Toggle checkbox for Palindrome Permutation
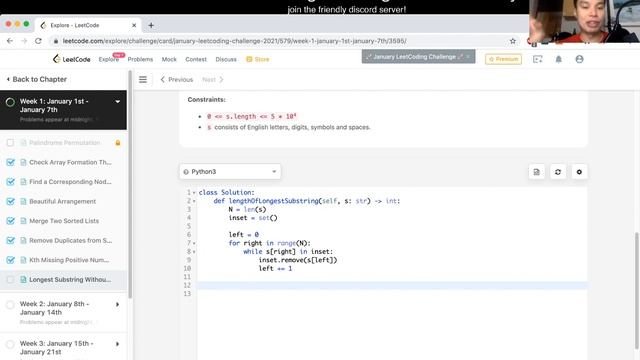This screenshot has height=360, width=640. click(11, 143)
